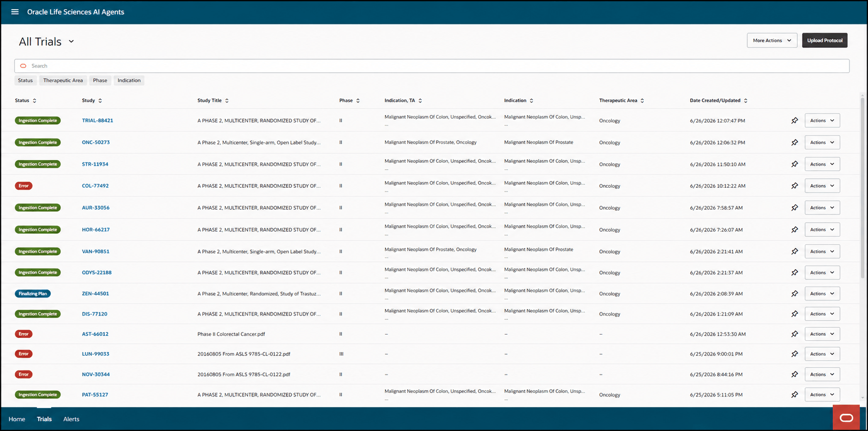This screenshot has width=868, height=431.
Task: Open the red Oracle assistant chat icon
Action: (846, 417)
